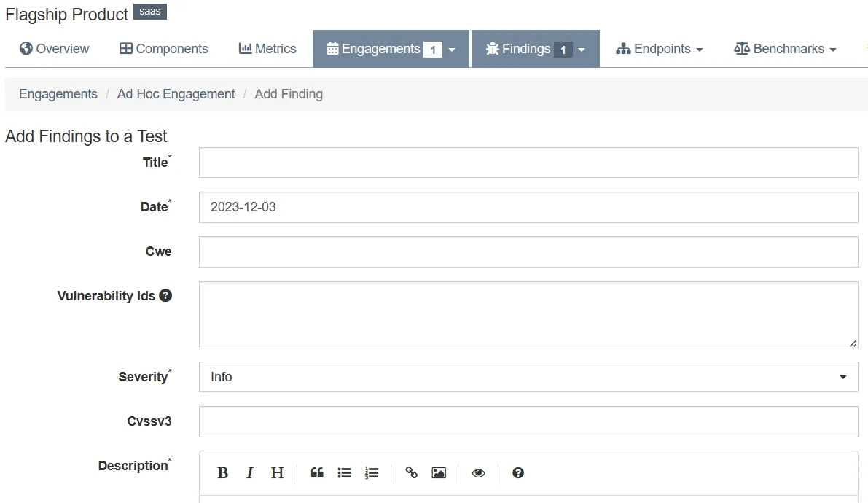Toggle bold formatting in the Description editor
This screenshot has width=868, height=503.
223,472
